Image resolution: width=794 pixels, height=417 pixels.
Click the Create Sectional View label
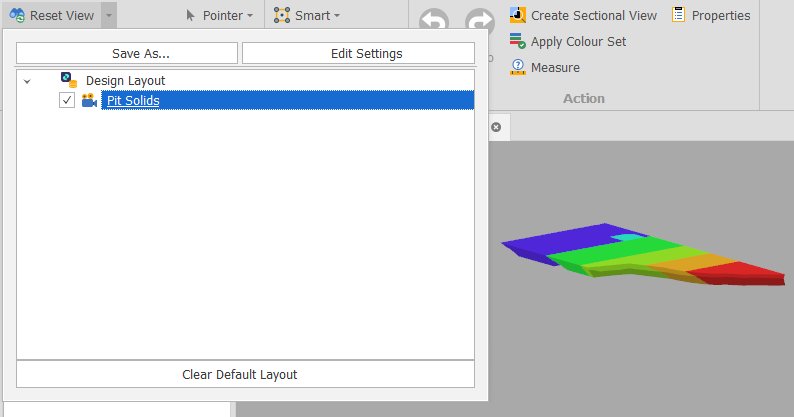[594, 16]
